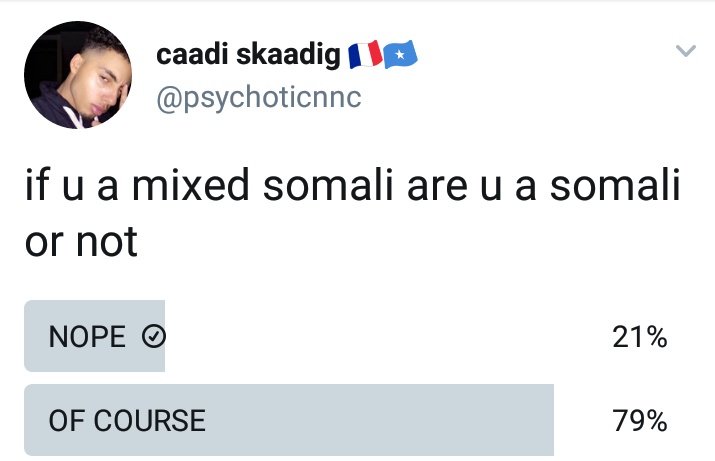Click the 21% poll result figure
This screenshot has height=461, width=715.
coord(640,337)
